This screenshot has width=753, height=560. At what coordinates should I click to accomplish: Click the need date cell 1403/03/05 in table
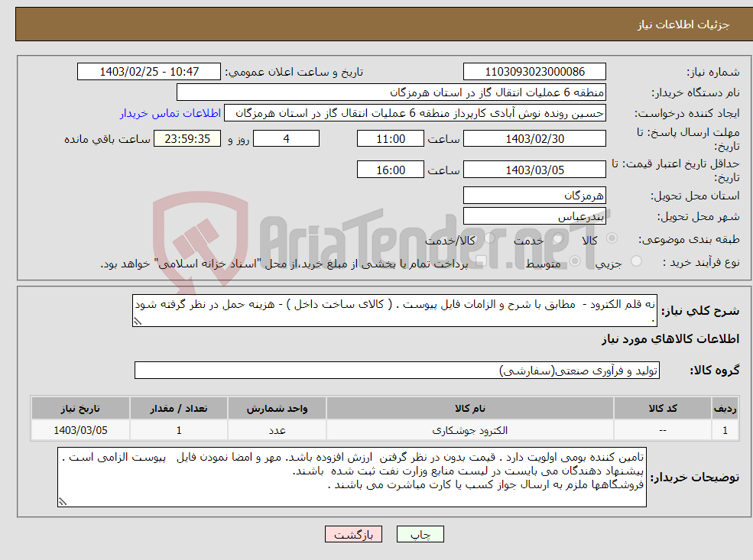81,430
